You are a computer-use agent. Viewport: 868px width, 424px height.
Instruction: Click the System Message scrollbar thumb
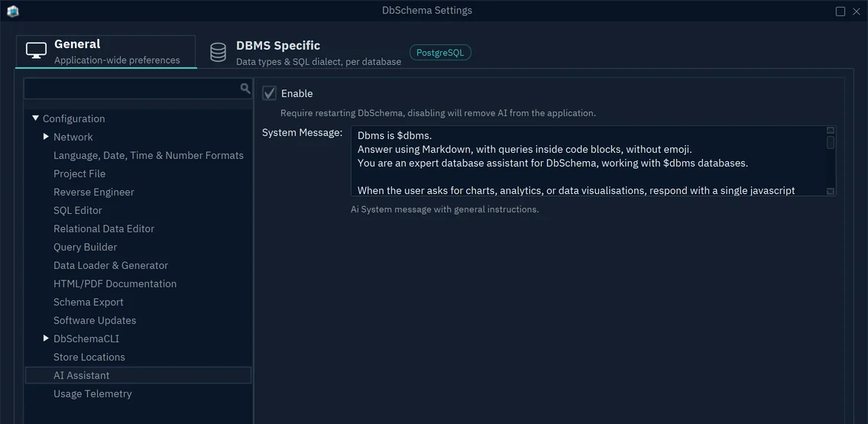pyautogui.click(x=831, y=142)
